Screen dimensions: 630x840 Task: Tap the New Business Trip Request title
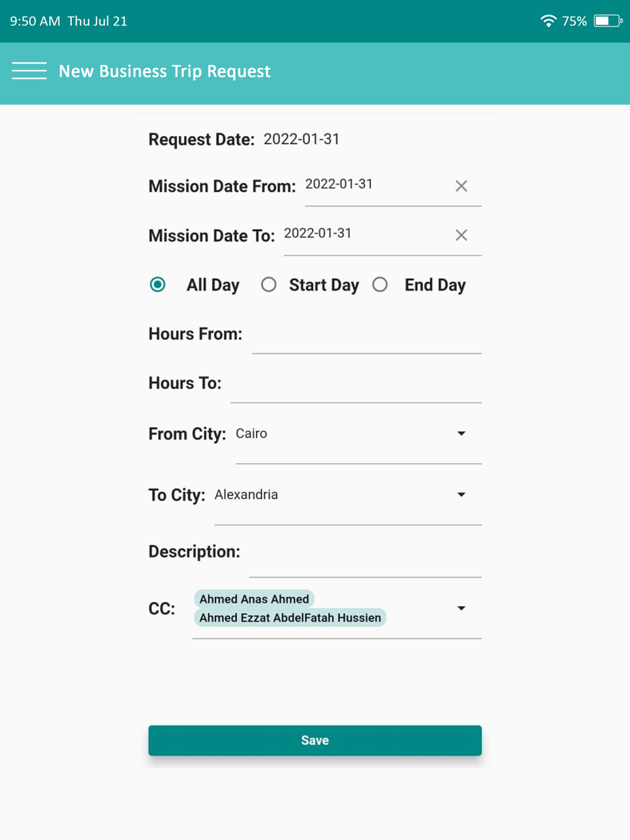click(x=164, y=71)
